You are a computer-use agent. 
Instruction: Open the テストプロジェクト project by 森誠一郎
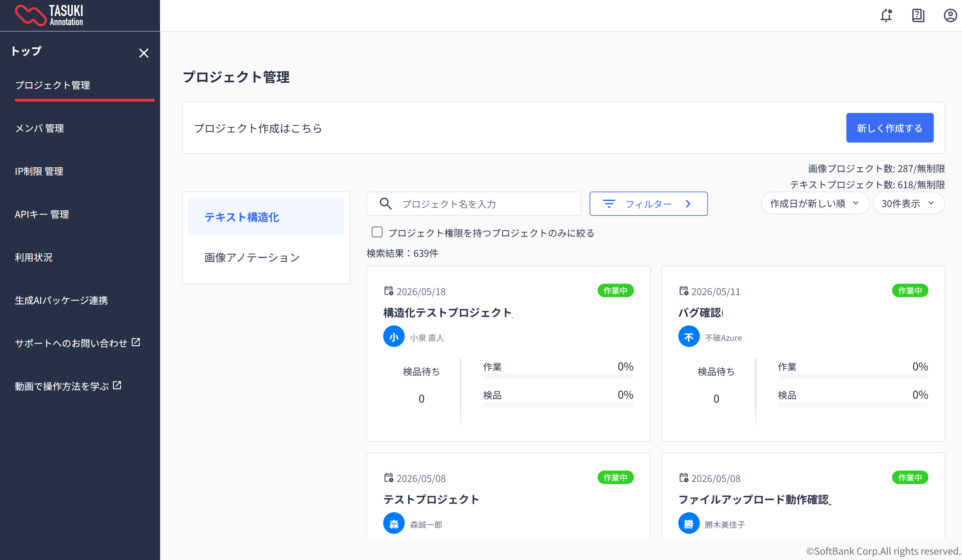pyautogui.click(x=431, y=499)
